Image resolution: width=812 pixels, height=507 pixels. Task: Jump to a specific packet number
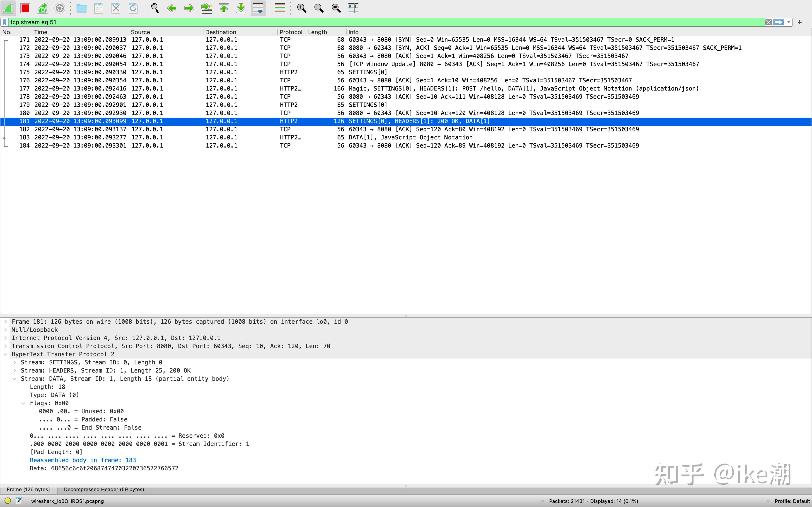pos(207,8)
